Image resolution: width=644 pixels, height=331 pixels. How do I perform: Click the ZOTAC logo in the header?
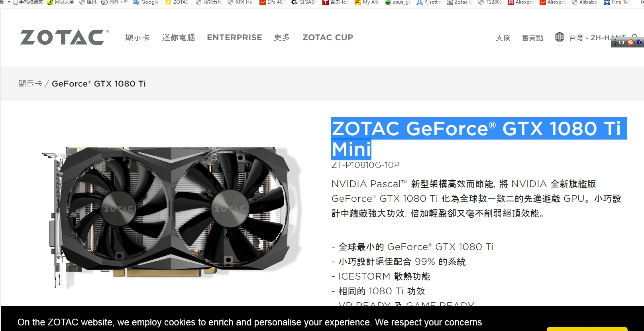(64, 37)
